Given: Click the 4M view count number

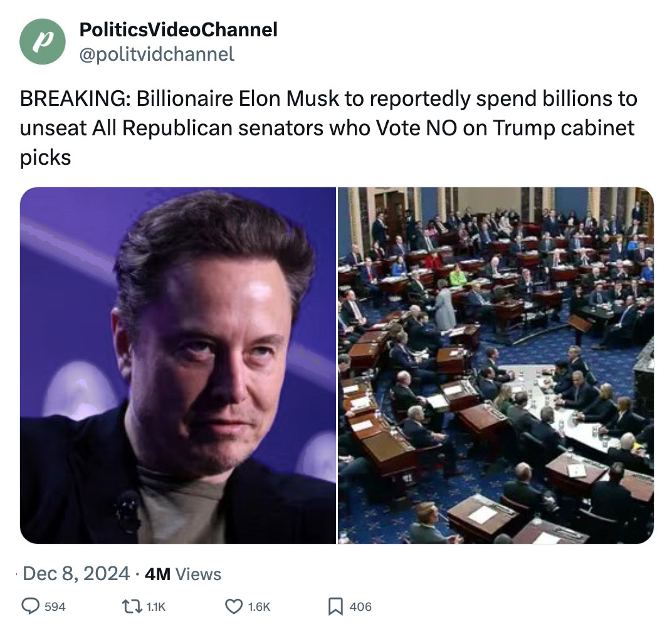Looking at the screenshot, I should [157, 574].
